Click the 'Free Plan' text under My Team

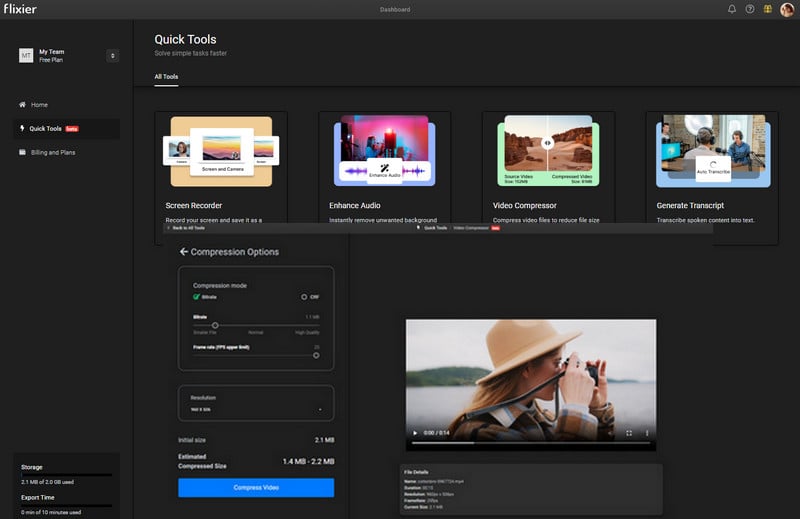pyautogui.click(x=51, y=60)
